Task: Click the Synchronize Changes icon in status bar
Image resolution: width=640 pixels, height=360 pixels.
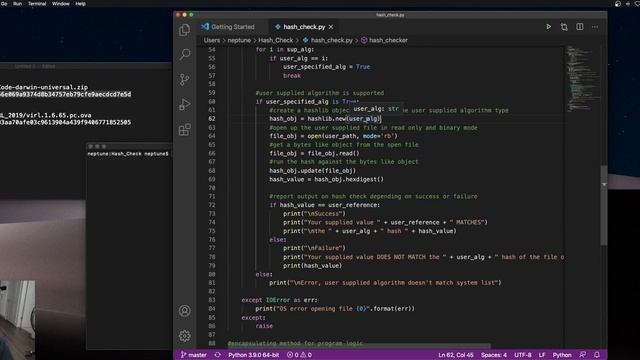Action: click(218, 355)
